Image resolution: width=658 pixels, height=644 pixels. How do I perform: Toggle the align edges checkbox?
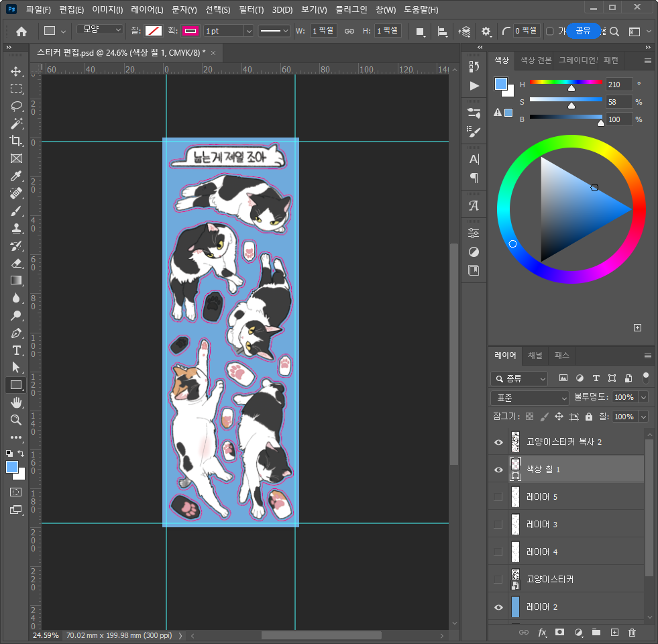(x=550, y=31)
